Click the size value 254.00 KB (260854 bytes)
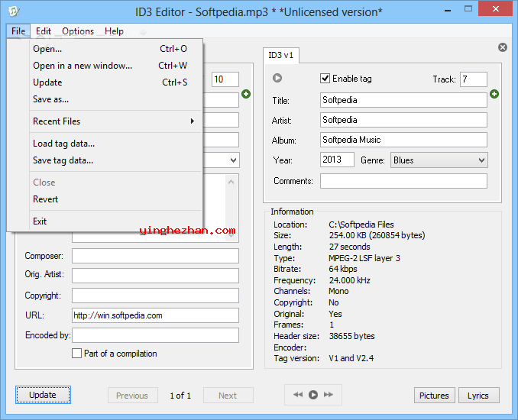 tap(377, 235)
